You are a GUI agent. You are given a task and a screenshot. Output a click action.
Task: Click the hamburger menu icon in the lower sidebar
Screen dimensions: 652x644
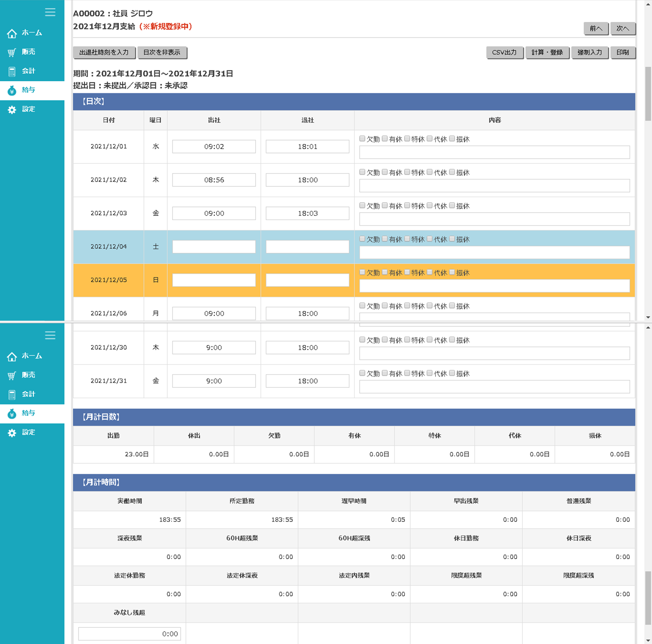pos(50,335)
